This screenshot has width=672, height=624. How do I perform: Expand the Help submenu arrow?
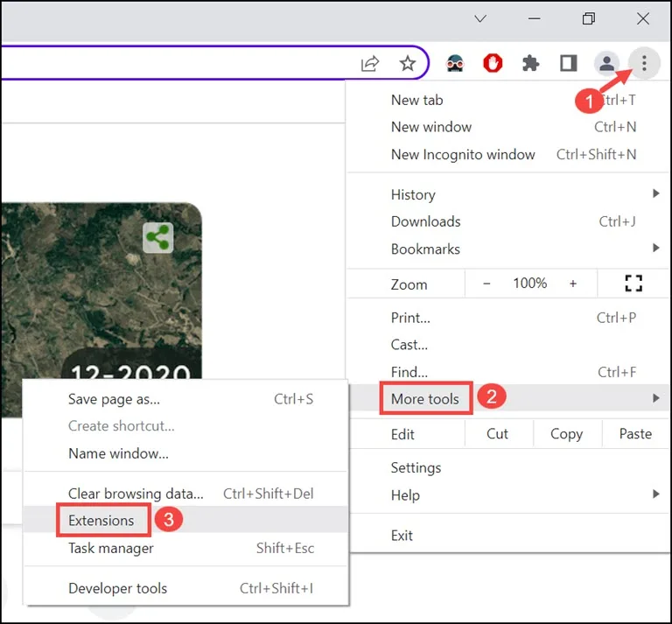[655, 494]
